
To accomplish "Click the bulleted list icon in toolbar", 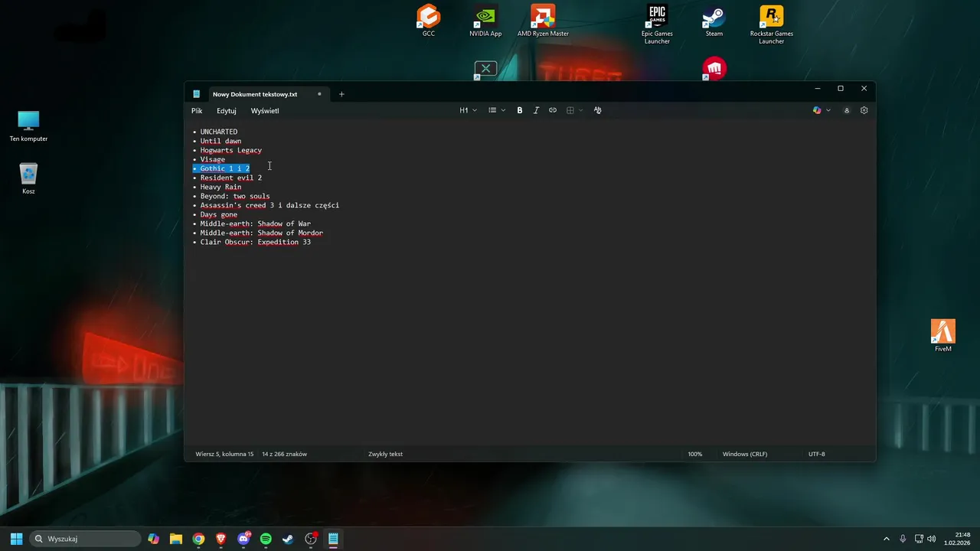I will tap(492, 110).
